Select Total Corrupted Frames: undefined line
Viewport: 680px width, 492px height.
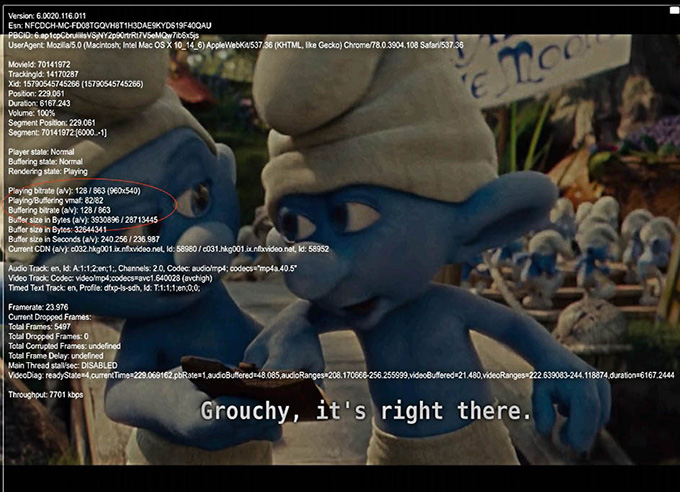coord(64,346)
